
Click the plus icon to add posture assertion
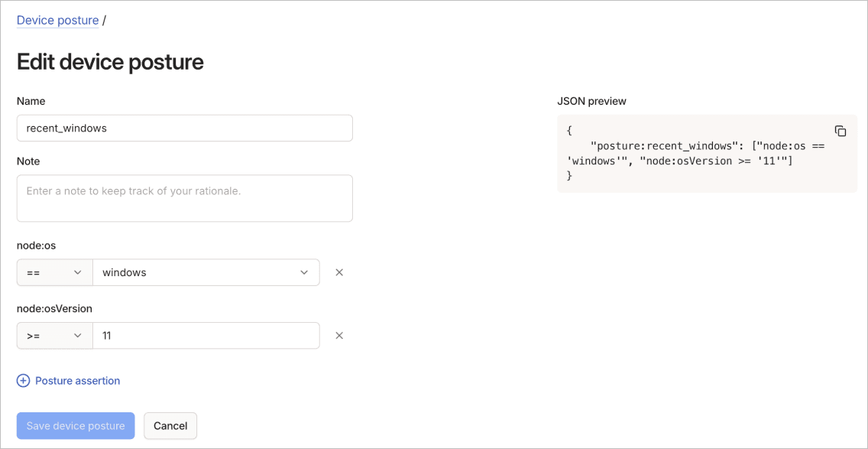point(23,380)
